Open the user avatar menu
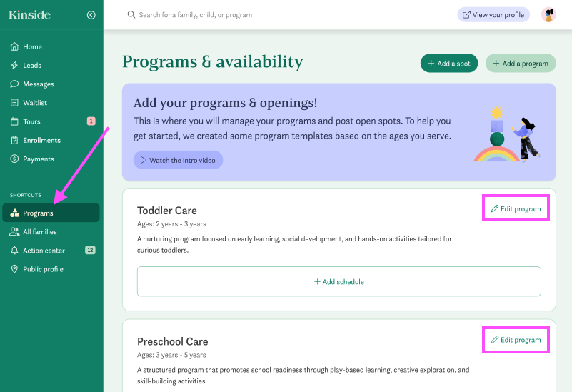 coord(548,15)
